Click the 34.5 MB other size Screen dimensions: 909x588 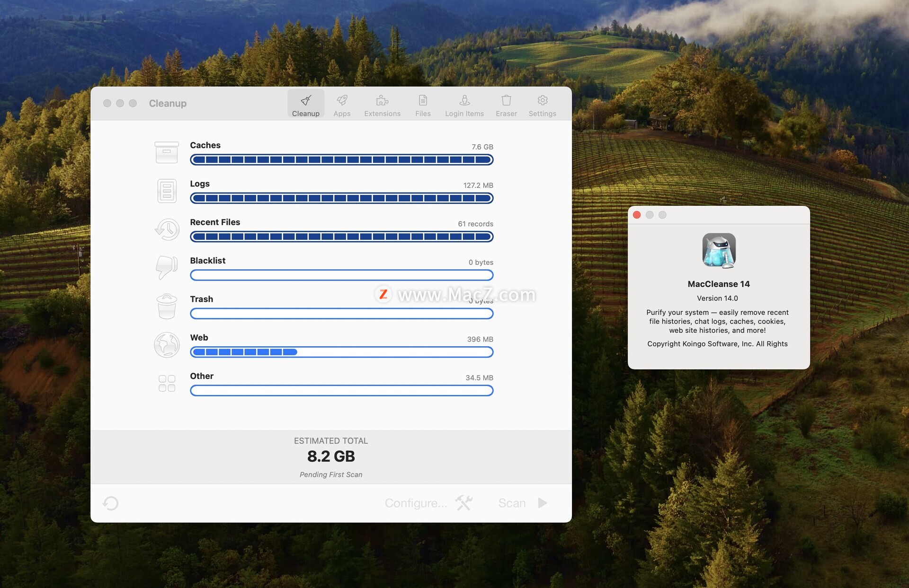pyautogui.click(x=479, y=377)
